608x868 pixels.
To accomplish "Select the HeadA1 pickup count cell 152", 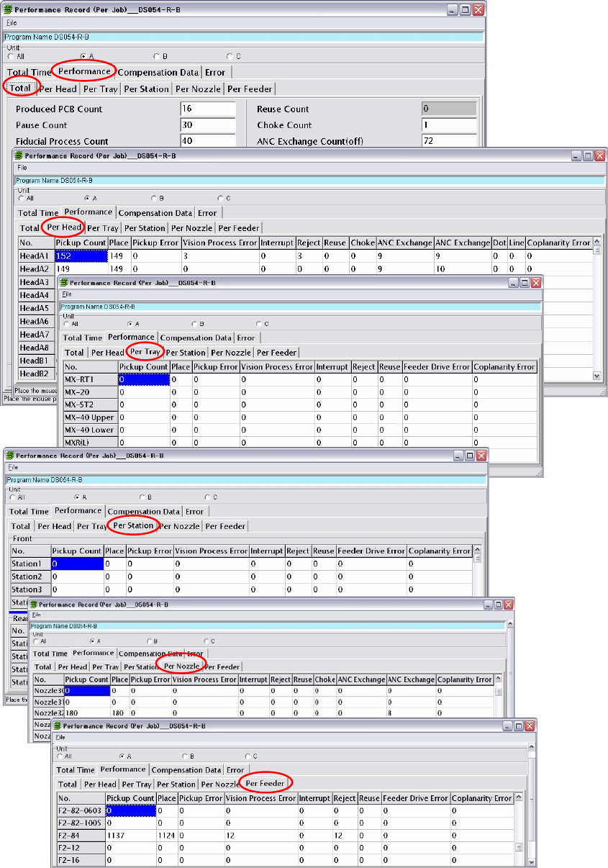I will 81,256.
